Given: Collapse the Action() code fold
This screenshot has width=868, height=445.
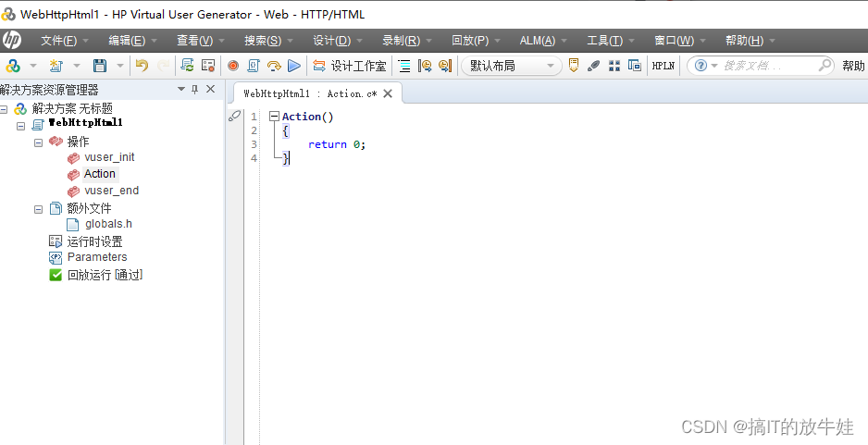Looking at the screenshot, I should [274, 117].
